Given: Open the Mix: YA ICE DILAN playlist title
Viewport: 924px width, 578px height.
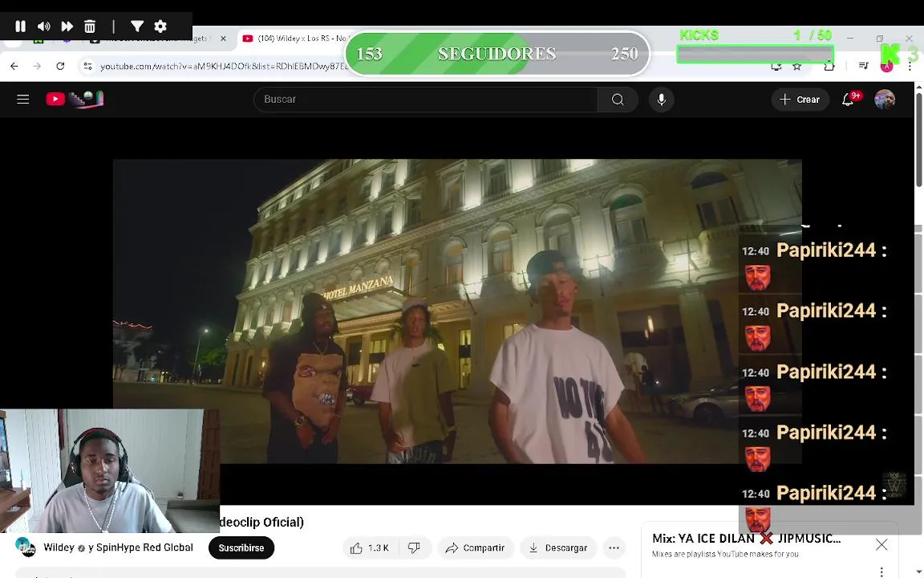Looking at the screenshot, I should (746, 538).
